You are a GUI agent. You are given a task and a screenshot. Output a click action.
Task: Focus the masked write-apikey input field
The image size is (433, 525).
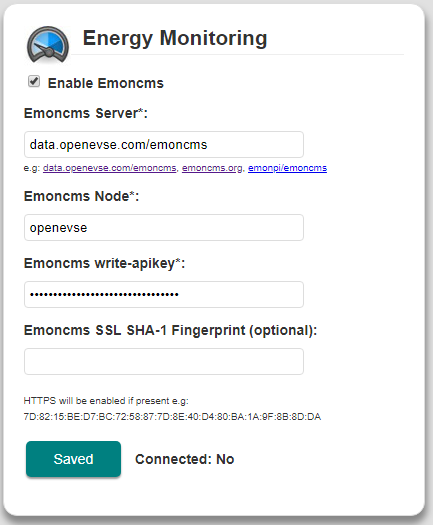pyautogui.click(x=164, y=295)
